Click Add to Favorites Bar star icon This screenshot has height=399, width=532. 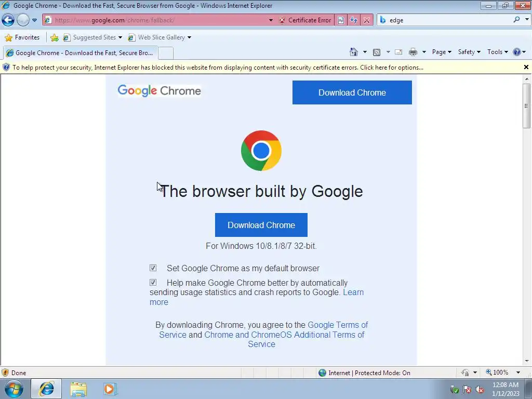(54, 37)
